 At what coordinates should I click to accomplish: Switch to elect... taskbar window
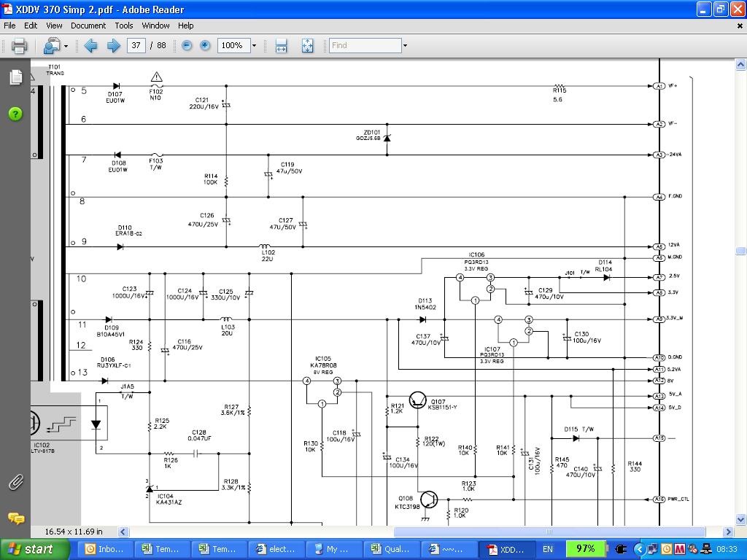pyautogui.click(x=276, y=550)
